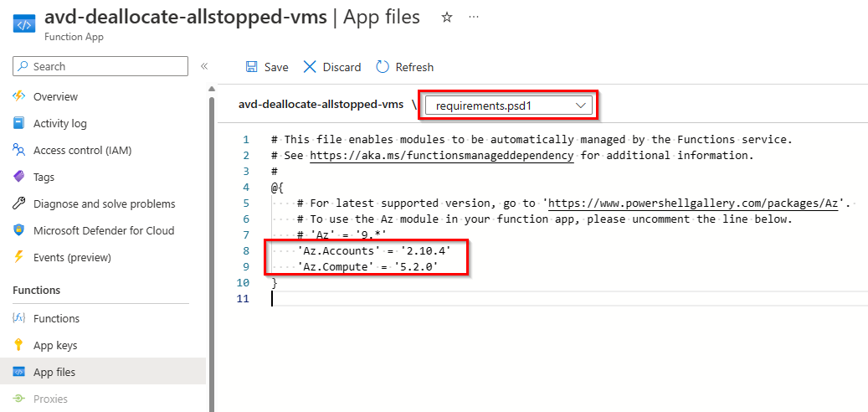Screen dimensions: 868x412
Task: Open the requirements.psd1 file dropdown
Action: coord(509,105)
